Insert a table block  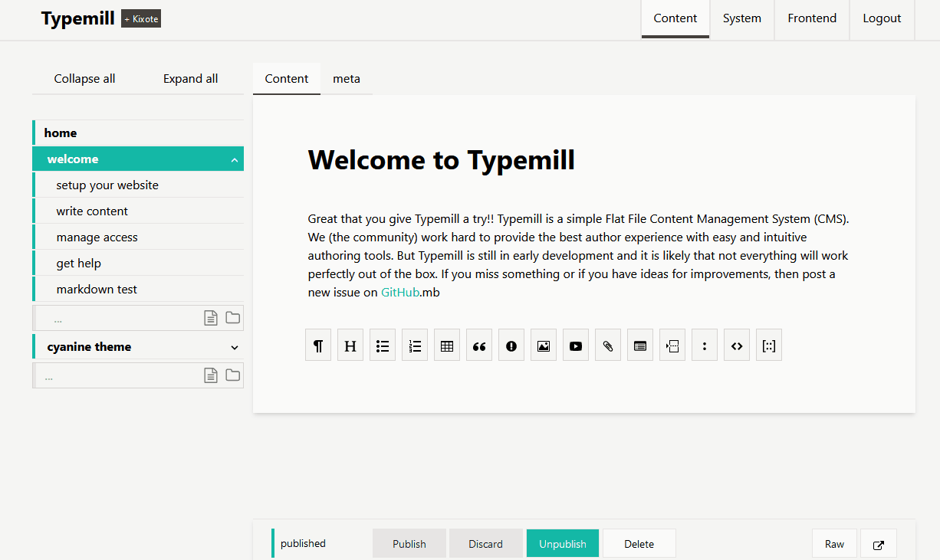click(x=447, y=345)
